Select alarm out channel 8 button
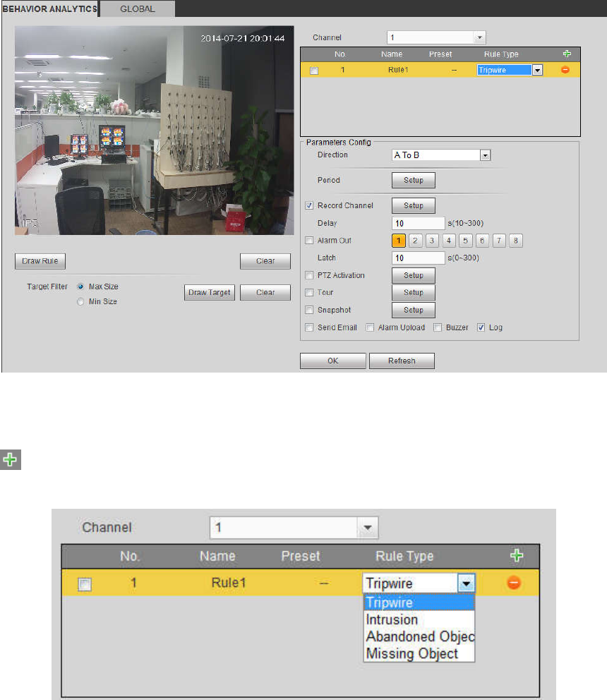607x700 pixels. (x=516, y=241)
